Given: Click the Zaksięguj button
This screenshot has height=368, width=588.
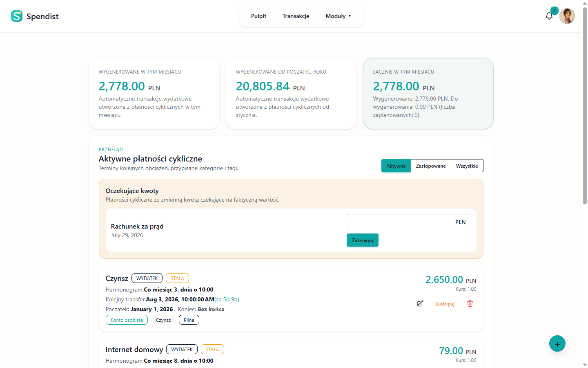Looking at the screenshot, I should [x=363, y=240].
